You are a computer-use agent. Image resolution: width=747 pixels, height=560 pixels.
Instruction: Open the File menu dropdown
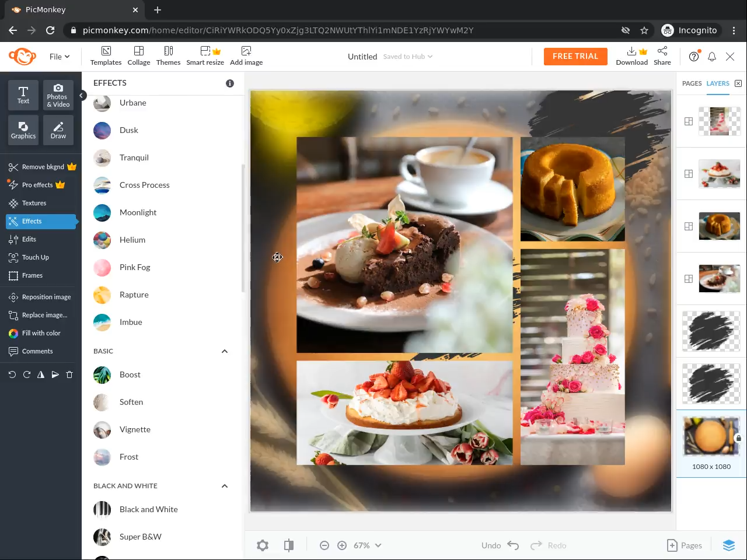pyautogui.click(x=60, y=57)
